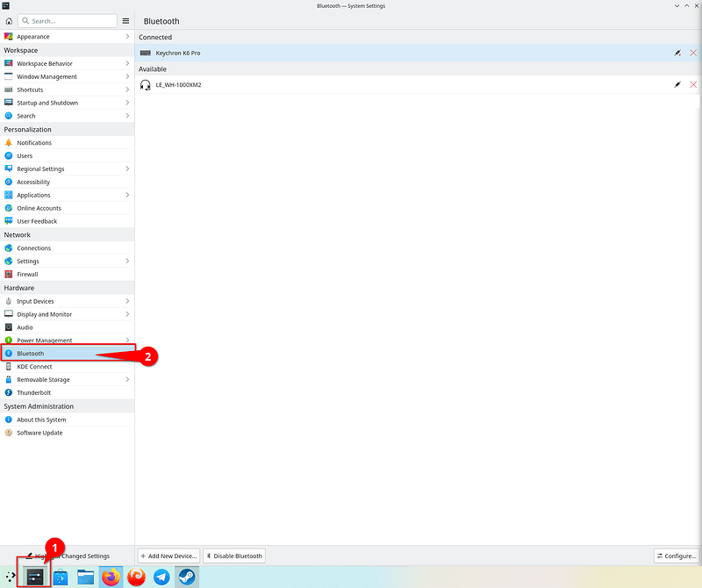Viewport: 702px width, 588px height.
Task: Focus the settings search field
Action: [72, 20]
